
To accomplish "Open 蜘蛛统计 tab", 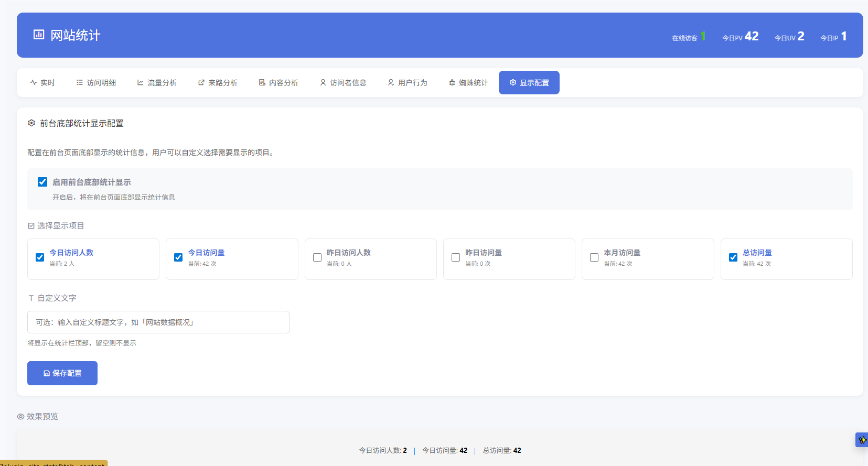I will point(468,83).
